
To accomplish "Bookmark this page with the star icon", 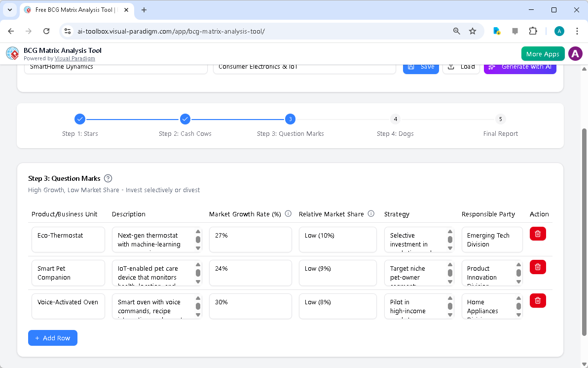I will (x=473, y=31).
